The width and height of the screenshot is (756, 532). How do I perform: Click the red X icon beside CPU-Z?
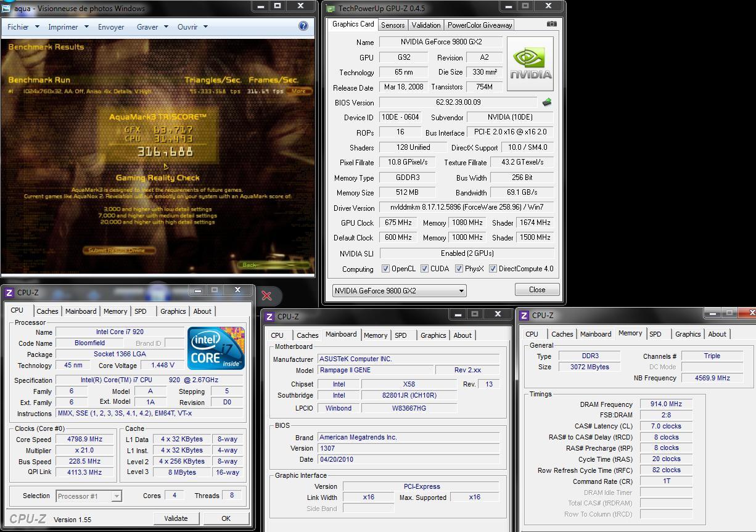266,296
